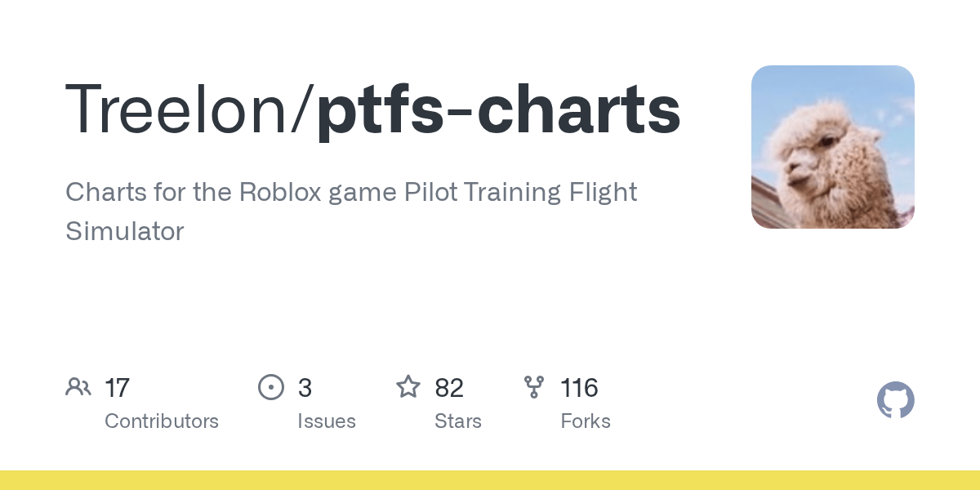Click the yellow language bar
980x490 pixels.
490,480
